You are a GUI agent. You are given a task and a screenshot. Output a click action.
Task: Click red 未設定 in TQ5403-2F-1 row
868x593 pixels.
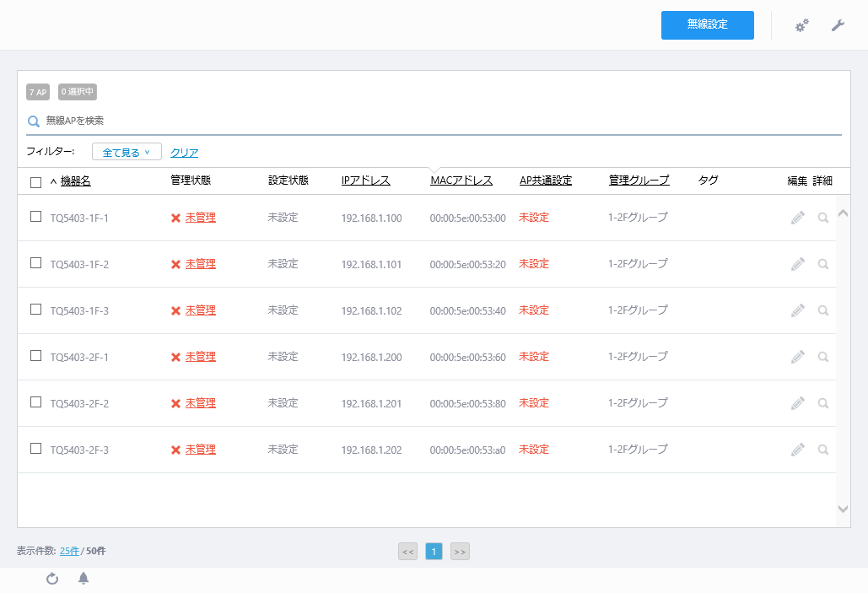pos(534,357)
